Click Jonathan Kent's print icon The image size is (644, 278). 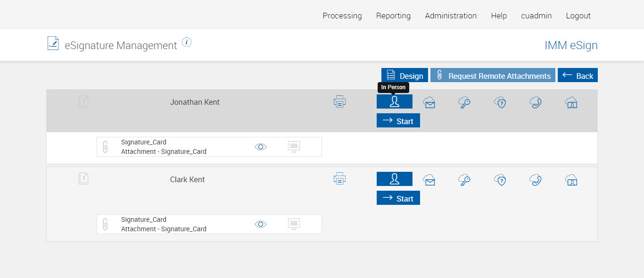(340, 101)
